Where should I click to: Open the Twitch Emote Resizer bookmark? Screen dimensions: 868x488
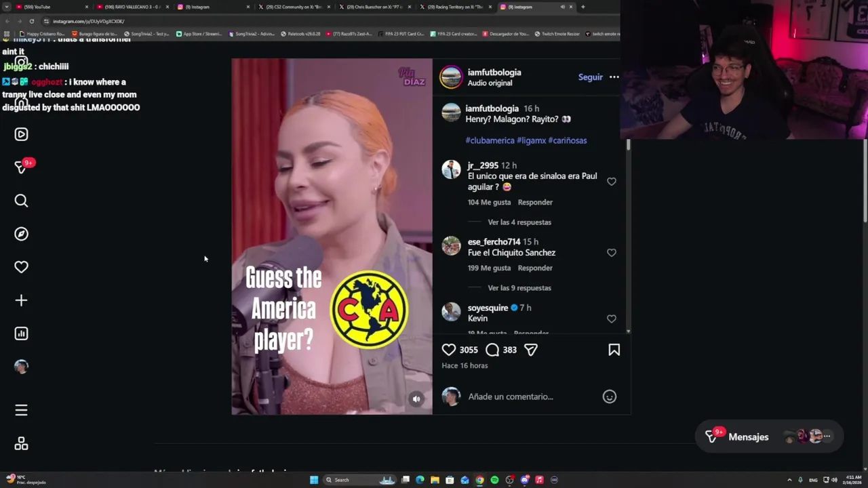[x=557, y=34]
